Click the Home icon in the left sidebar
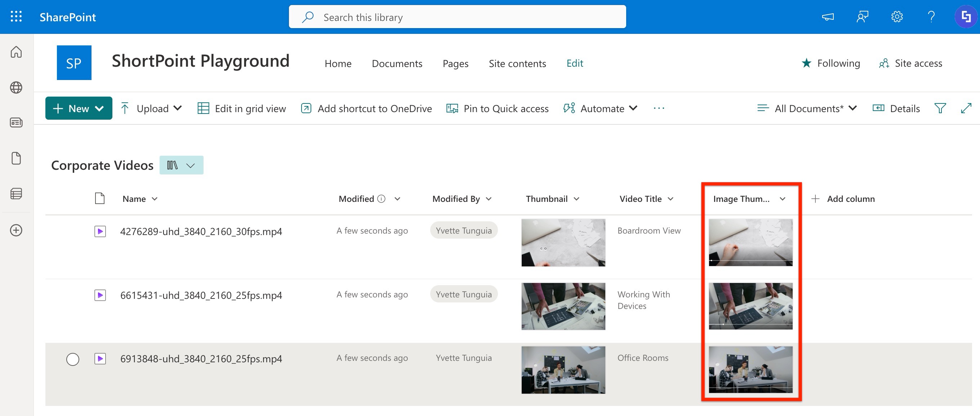Viewport: 980px width, 416px height. click(x=16, y=52)
